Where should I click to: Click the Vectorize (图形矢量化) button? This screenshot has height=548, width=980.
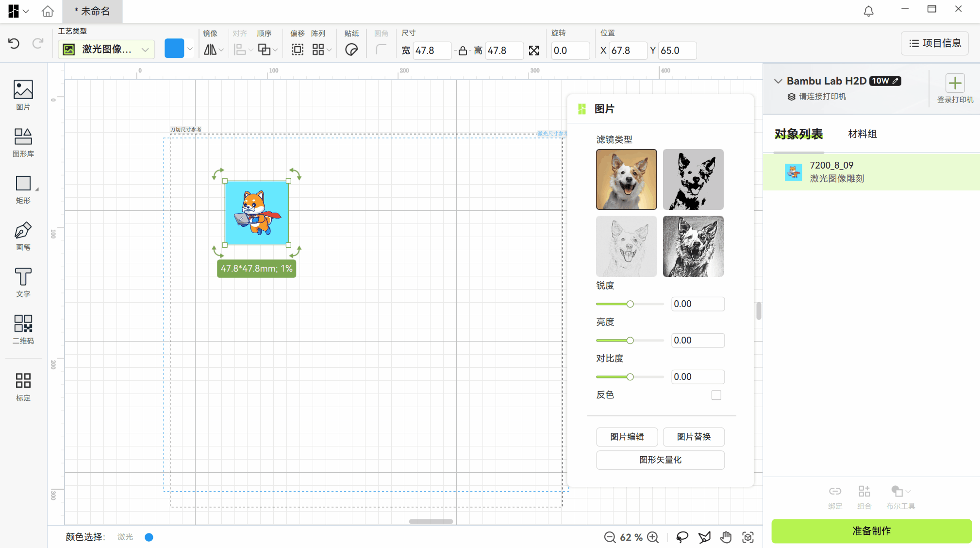(x=660, y=460)
